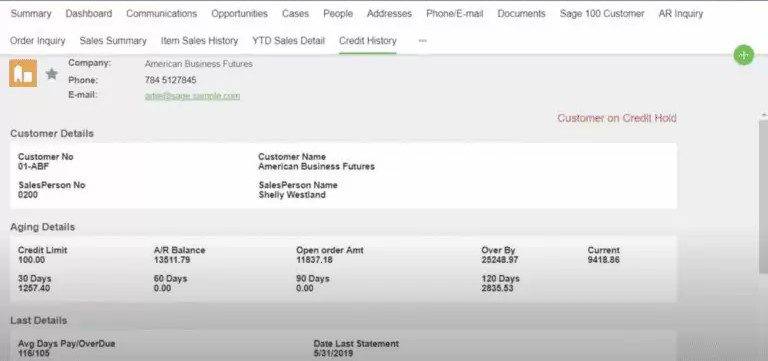Click Over By value 25248.97
The height and width of the screenshot is (361, 768).
(x=500, y=260)
